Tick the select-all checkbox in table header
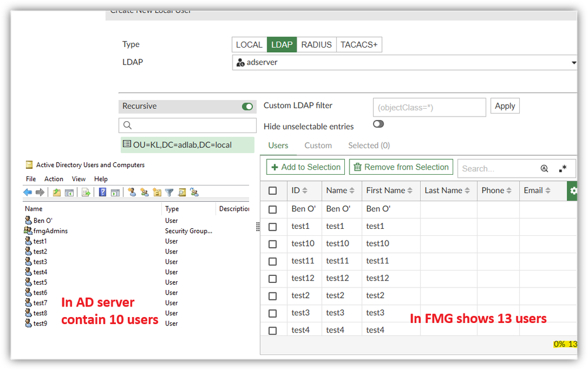This screenshot has width=588, height=370. (273, 191)
